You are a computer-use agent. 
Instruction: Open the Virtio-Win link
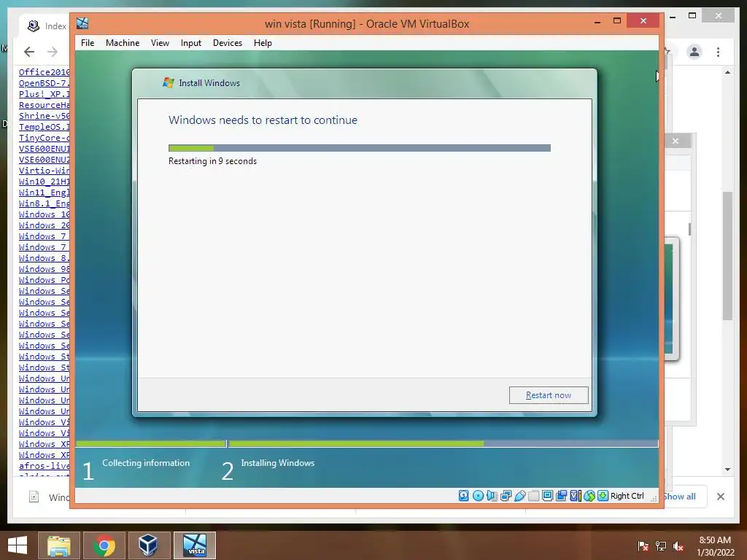(x=44, y=171)
